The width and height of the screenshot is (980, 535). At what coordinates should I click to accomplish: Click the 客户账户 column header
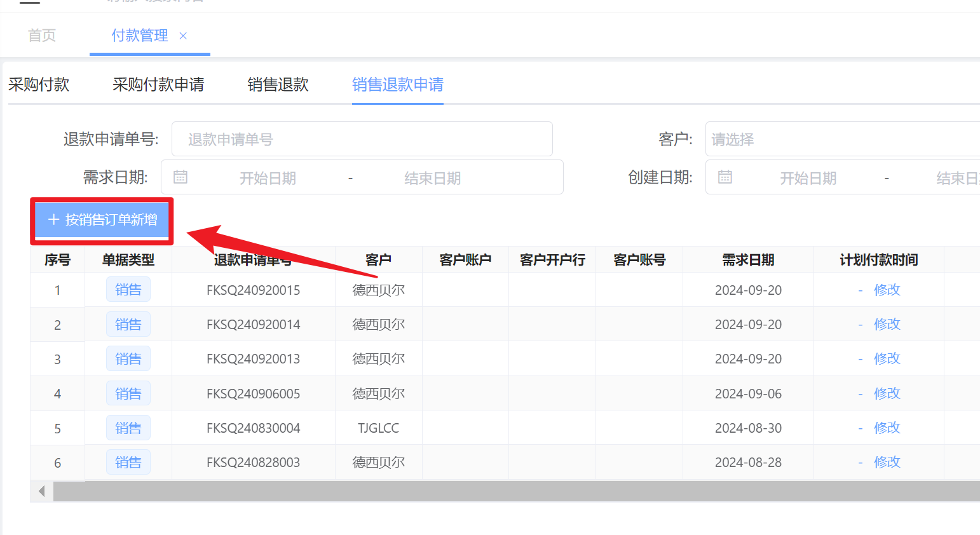[x=465, y=260]
